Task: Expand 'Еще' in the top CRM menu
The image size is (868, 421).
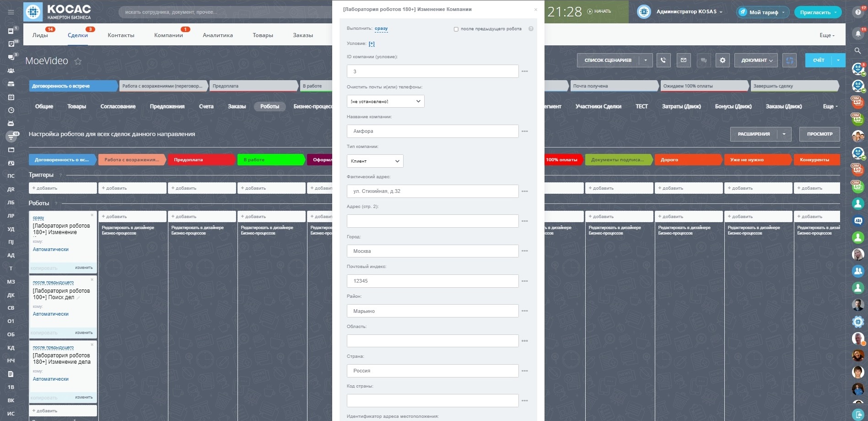Action: (827, 35)
